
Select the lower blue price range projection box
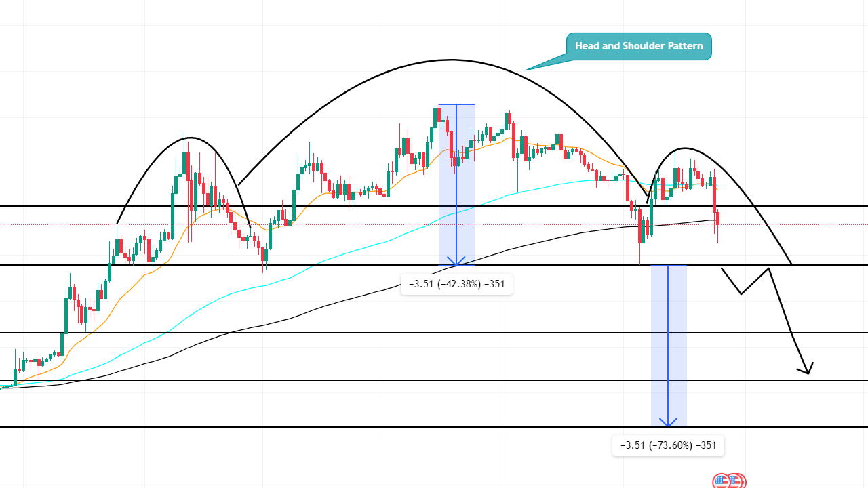click(669, 346)
